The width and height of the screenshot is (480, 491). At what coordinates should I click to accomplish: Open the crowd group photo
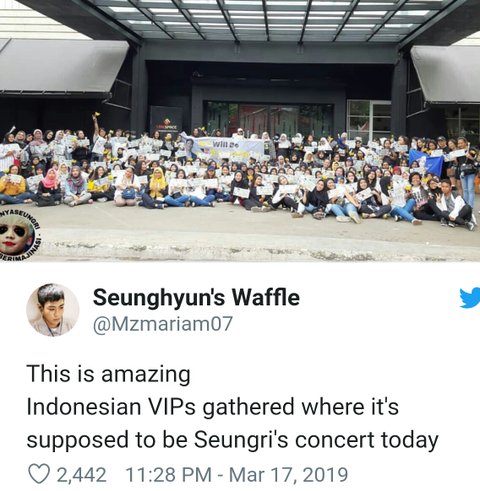(240, 131)
